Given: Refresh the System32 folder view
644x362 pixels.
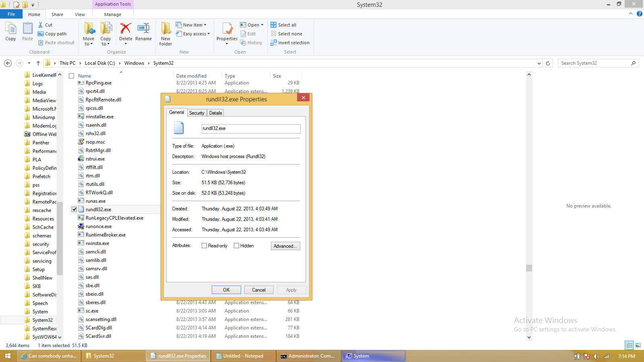Looking at the screenshot, I should coord(548,63).
